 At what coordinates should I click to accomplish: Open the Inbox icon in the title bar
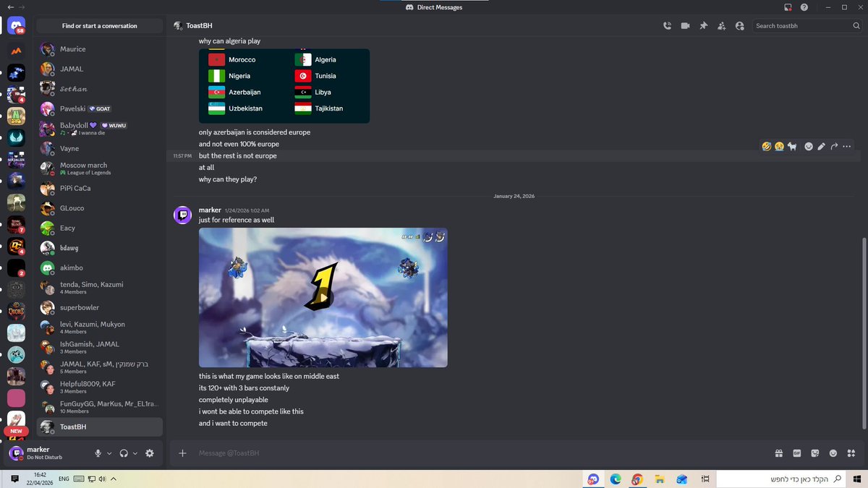point(788,7)
